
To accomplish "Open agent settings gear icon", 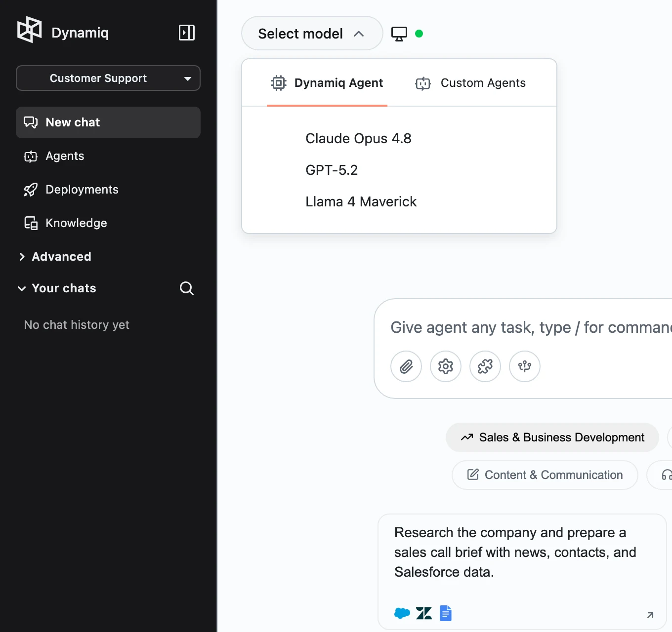I will coord(446,366).
